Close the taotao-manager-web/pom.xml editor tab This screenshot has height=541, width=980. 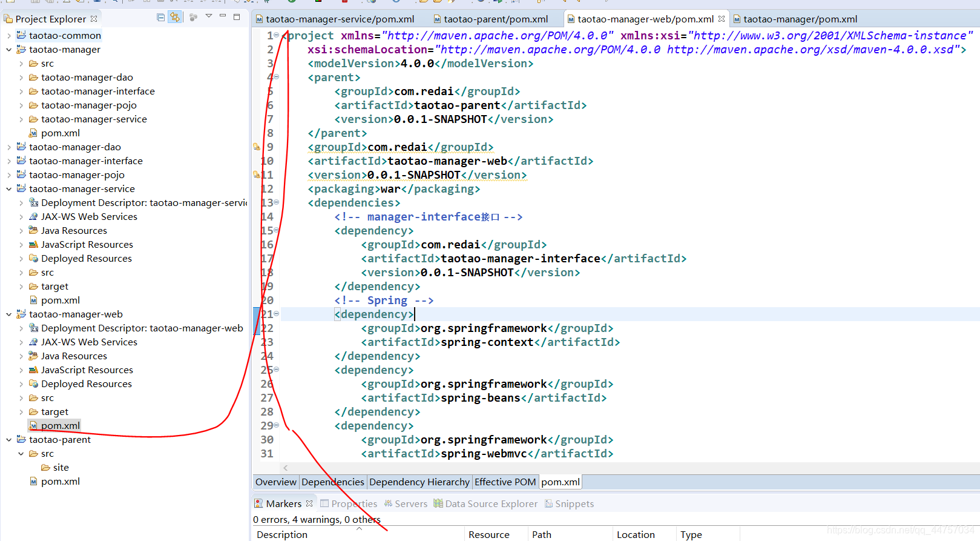point(722,19)
